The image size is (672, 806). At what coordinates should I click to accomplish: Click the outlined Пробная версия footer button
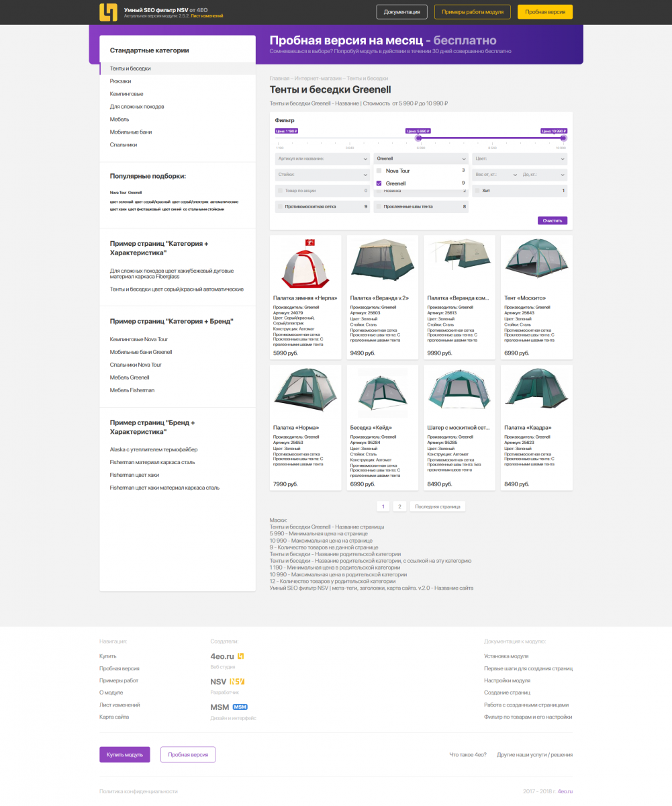click(188, 755)
